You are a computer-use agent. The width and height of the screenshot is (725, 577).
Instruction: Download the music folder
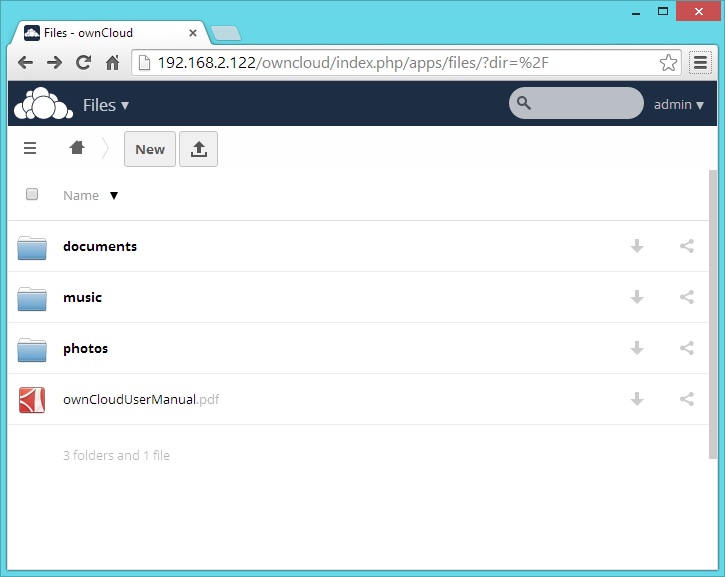tap(637, 297)
